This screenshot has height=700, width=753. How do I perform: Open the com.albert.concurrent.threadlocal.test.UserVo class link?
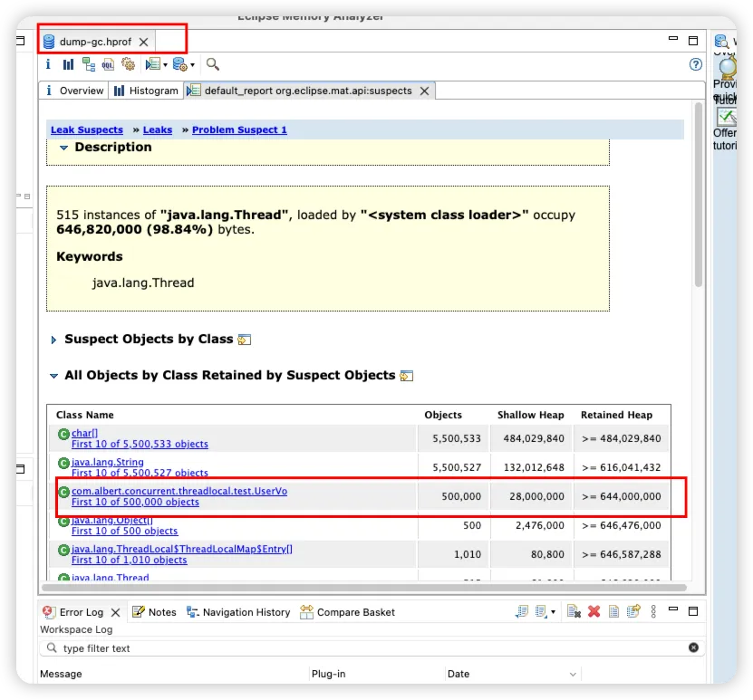coord(179,491)
